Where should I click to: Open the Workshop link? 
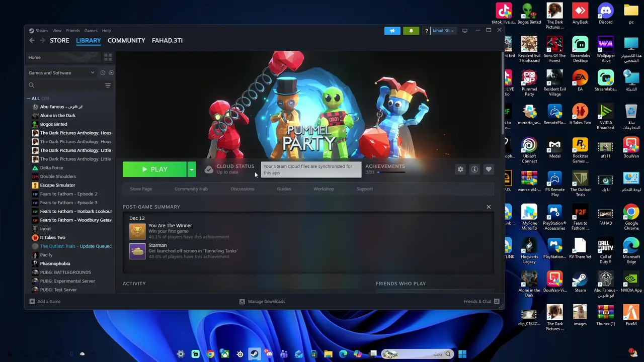click(324, 189)
